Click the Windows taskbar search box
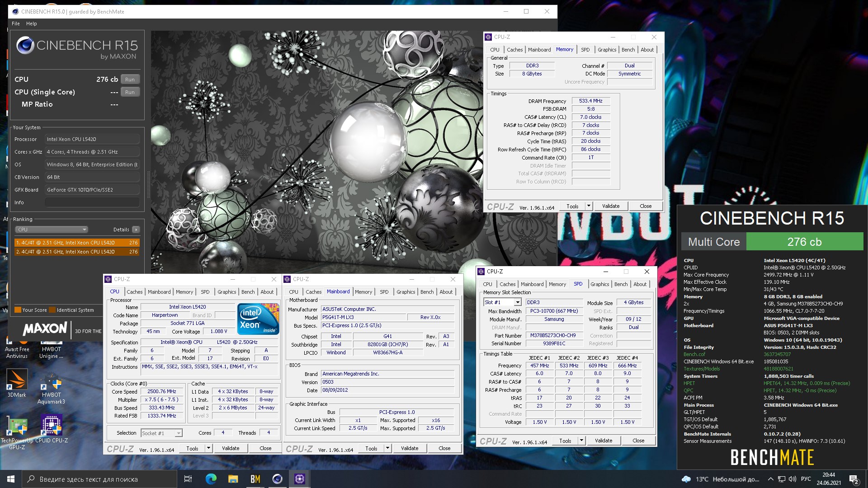Screen dimensions: 868x488 pyautogui.click(x=99, y=479)
